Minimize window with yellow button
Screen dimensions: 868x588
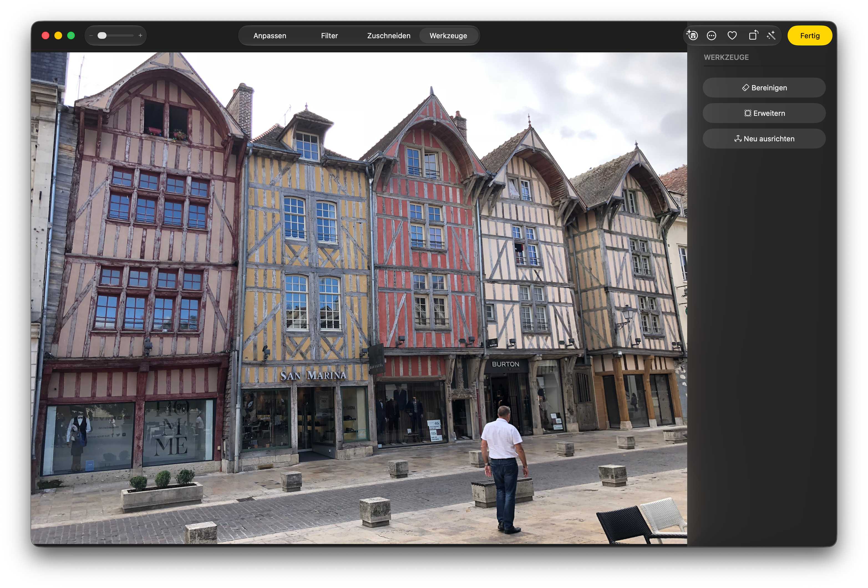pos(58,35)
